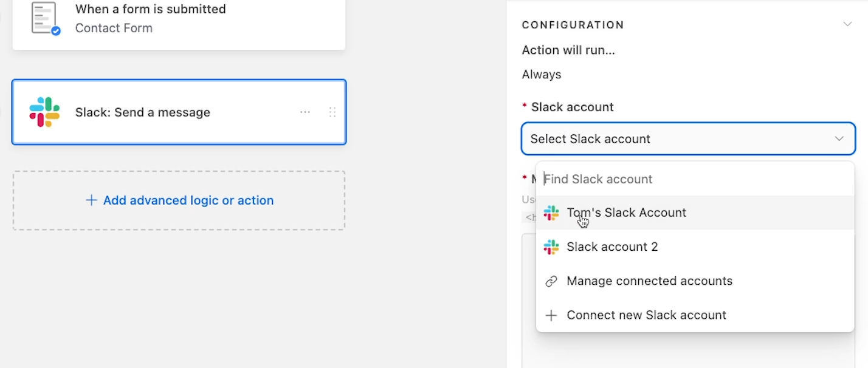Click the CONFIGURATION heading

tap(573, 25)
